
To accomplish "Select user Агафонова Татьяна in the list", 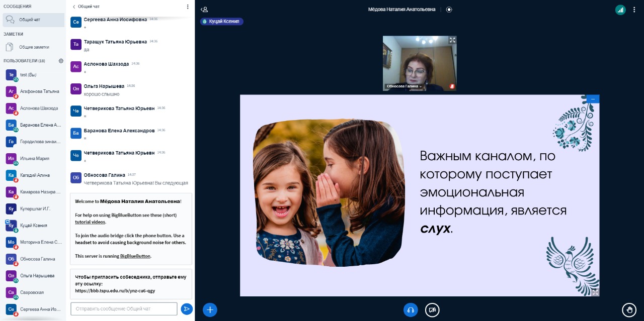I will click(x=39, y=91).
